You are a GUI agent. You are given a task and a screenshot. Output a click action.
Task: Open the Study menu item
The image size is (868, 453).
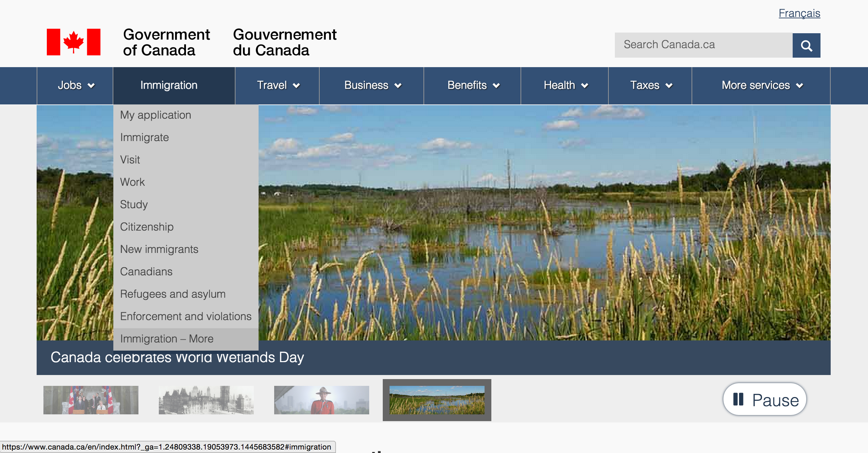tap(186, 204)
